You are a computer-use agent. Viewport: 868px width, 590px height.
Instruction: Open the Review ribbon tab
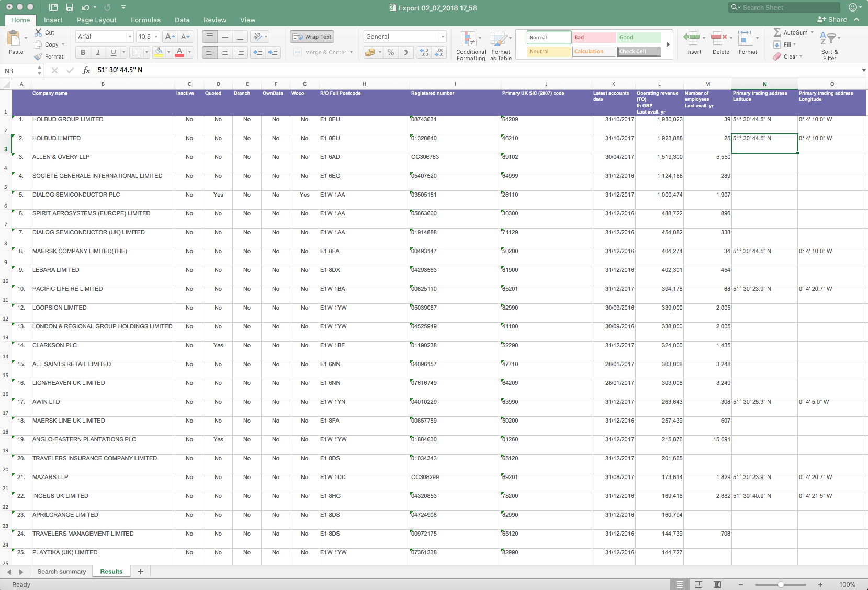215,20
